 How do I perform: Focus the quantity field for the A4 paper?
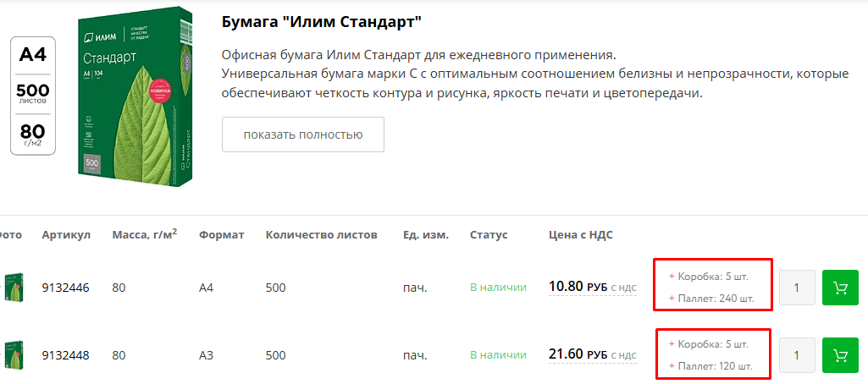[x=797, y=288]
